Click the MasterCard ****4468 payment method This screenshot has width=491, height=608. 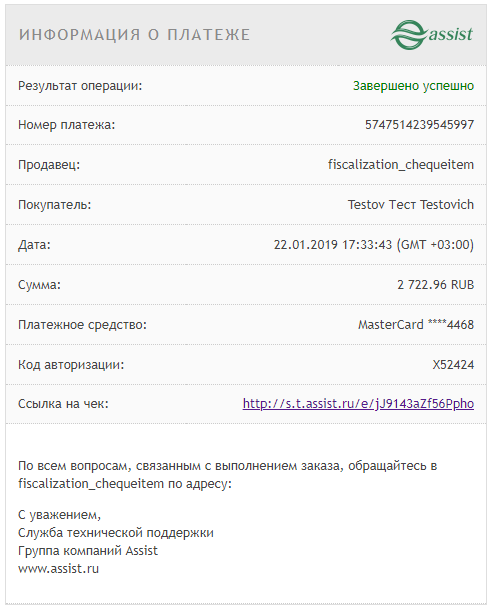click(x=416, y=325)
